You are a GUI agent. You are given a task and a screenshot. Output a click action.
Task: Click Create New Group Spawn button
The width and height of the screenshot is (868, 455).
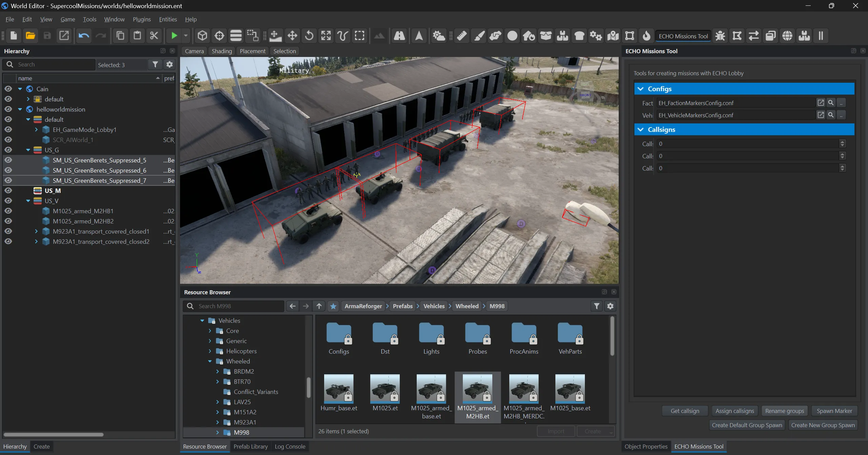pos(823,425)
